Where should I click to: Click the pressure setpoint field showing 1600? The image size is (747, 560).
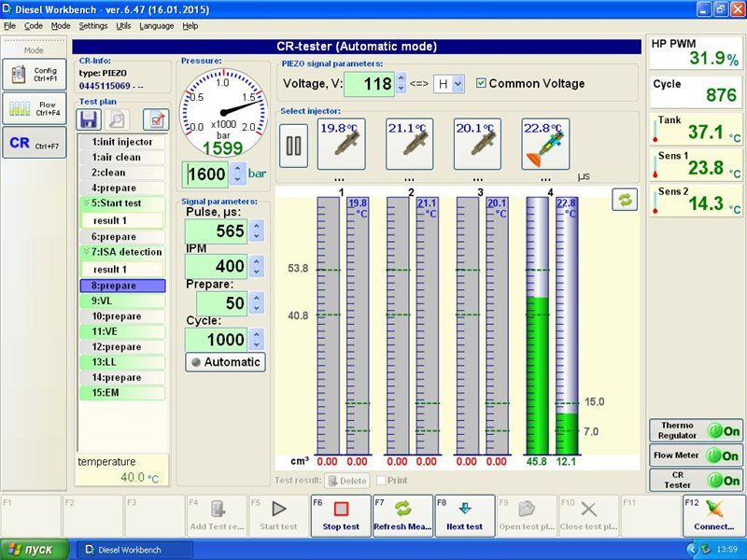coord(205,175)
